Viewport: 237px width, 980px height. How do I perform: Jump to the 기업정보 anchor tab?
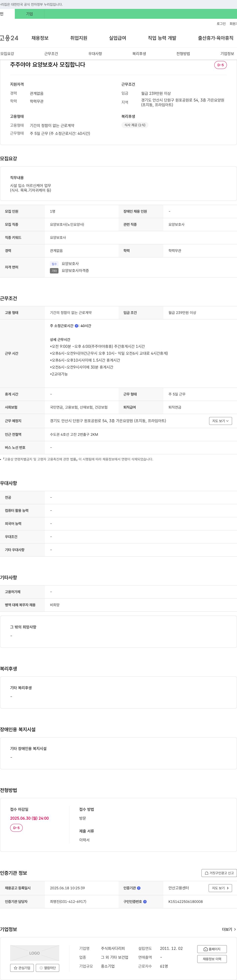click(227, 54)
